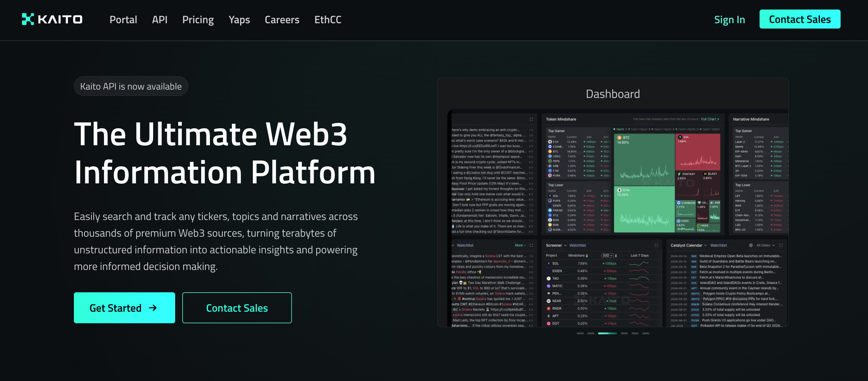Click the MATIC icon in the Screener table

click(549, 286)
